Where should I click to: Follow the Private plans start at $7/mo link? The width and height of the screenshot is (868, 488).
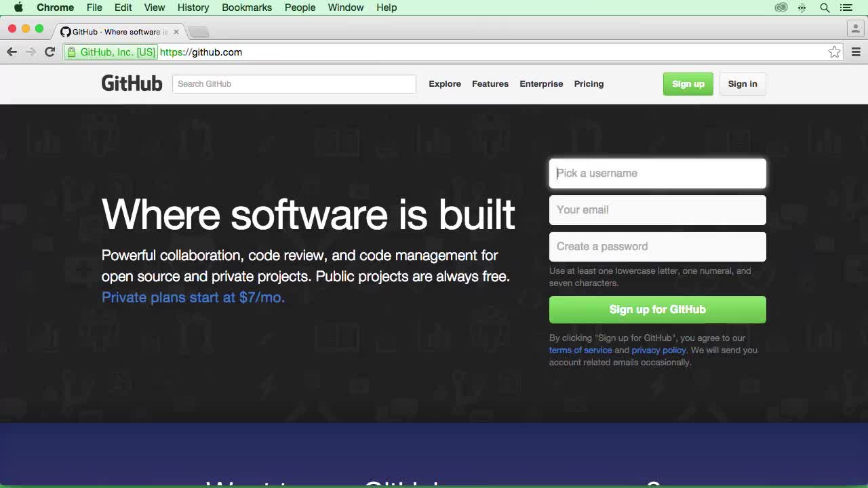pyautogui.click(x=193, y=298)
